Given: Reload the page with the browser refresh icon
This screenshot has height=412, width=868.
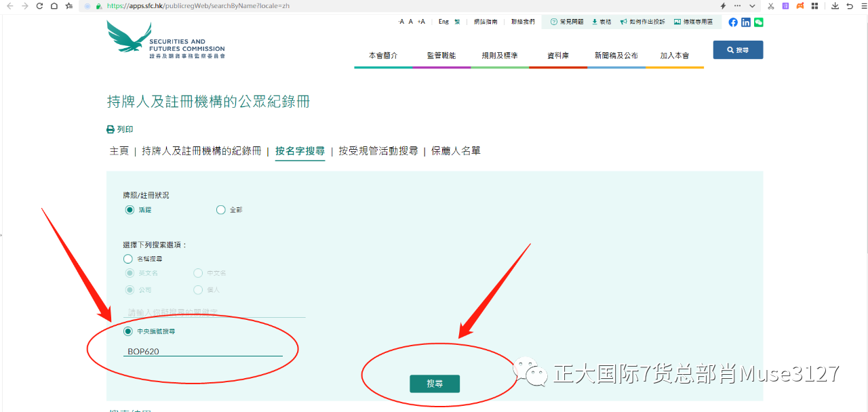Looking at the screenshot, I should [x=39, y=6].
